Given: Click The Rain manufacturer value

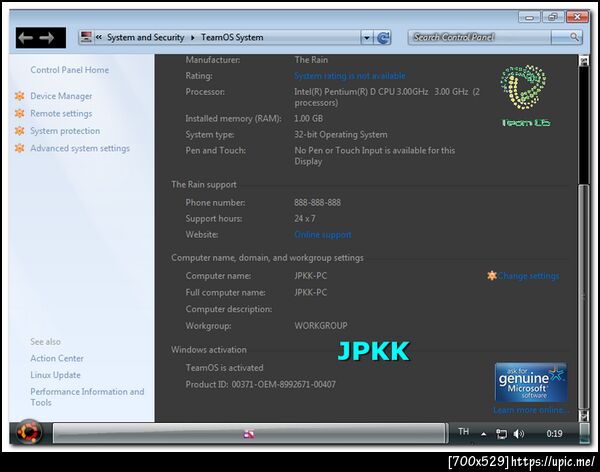Looking at the screenshot, I should [311, 60].
